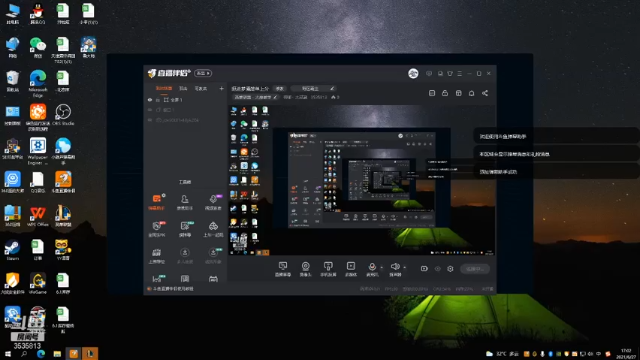Open the Wallpaper Engine desktop shortcut
Image resolution: width=640 pixels, height=360 pixels.
[x=38, y=151]
